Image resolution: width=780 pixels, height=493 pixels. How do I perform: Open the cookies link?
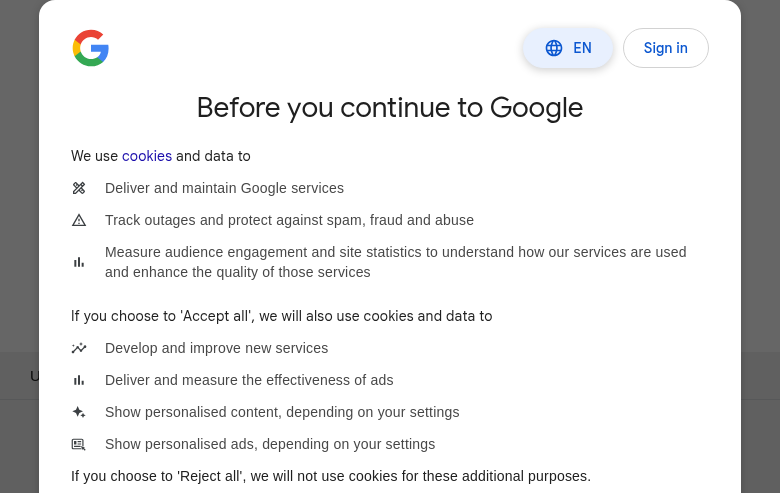coord(147,156)
